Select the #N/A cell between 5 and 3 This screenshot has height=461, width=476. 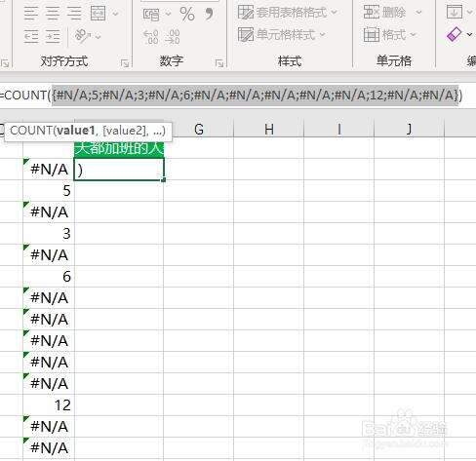[x=49, y=212]
